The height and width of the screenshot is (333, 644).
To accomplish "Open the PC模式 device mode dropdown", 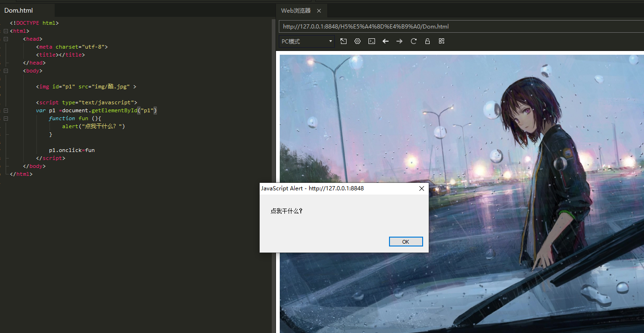I will click(307, 41).
